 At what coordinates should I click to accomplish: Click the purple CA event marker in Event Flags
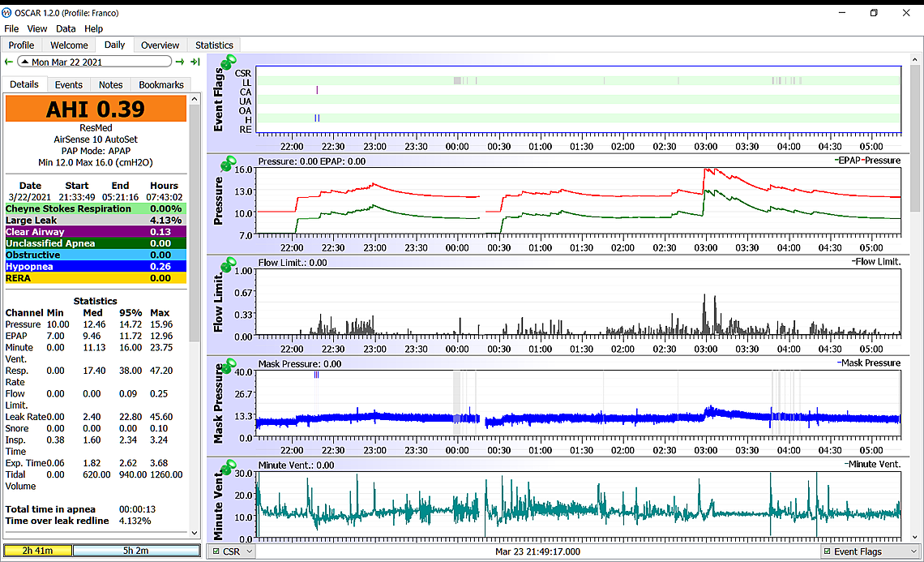pos(317,90)
